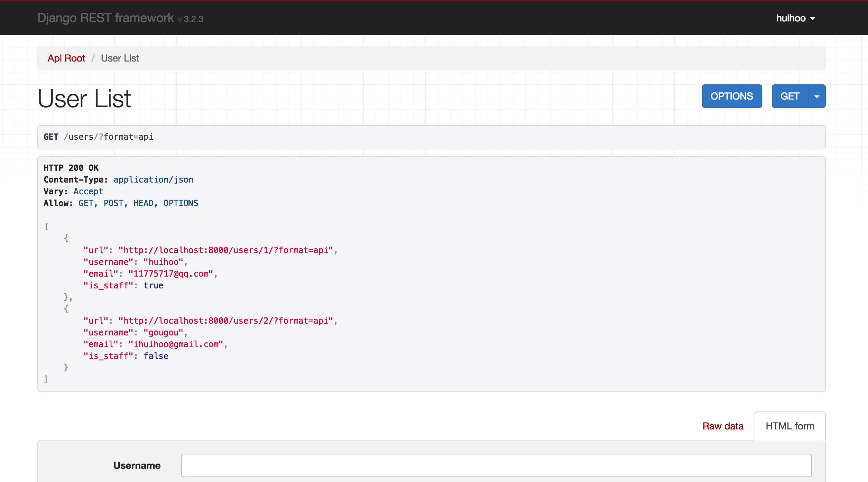Click the ihuihoo@gmail.com email value

176,344
